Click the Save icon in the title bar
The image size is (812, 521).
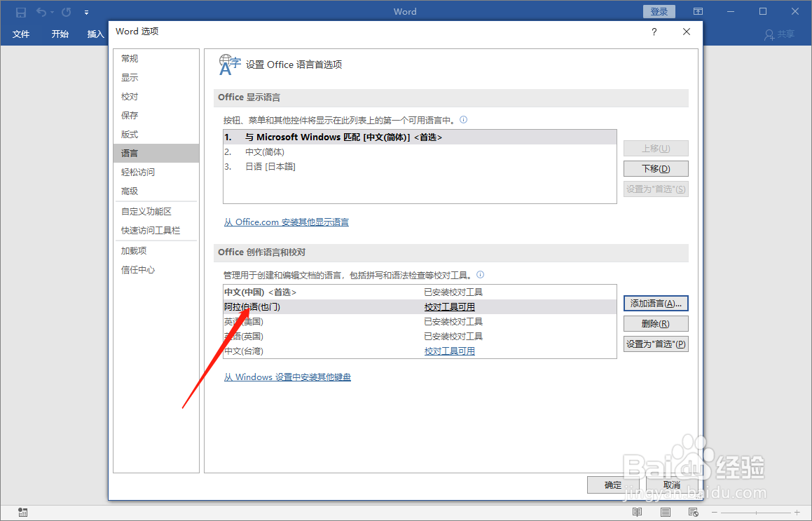tap(21, 12)
